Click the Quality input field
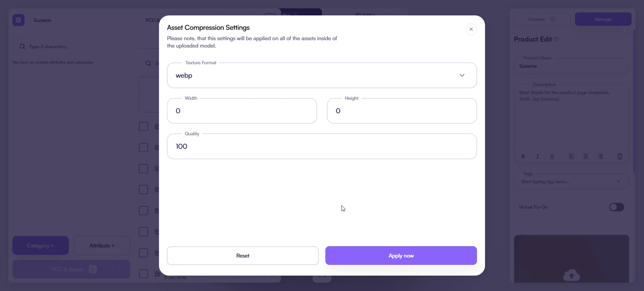 (x=322, y=146)
